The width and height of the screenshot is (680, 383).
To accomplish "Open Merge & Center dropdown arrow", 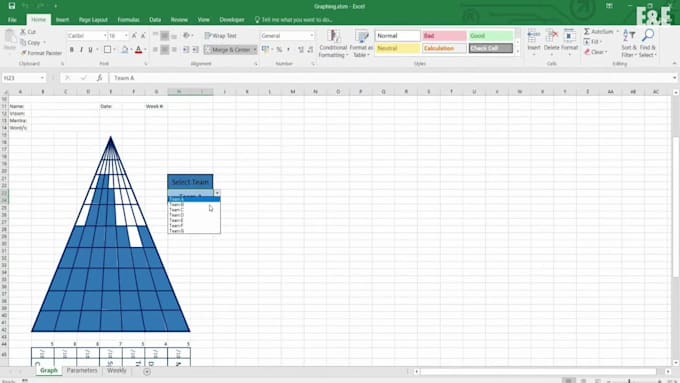I will [255, 50].
